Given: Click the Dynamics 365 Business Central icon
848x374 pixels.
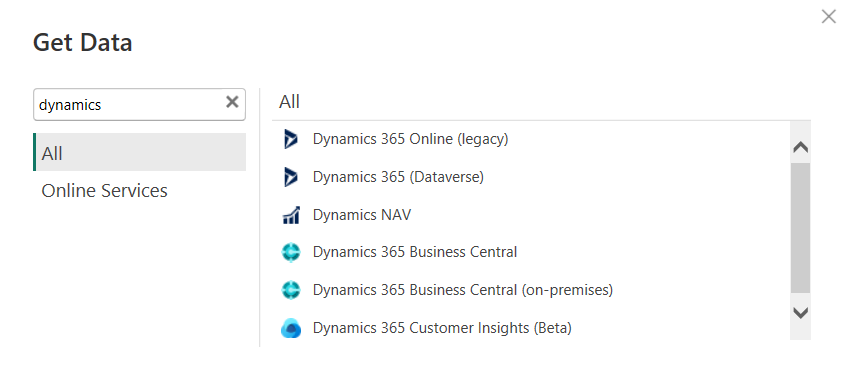Looking at the screenshot, I should tap(290, 252).
